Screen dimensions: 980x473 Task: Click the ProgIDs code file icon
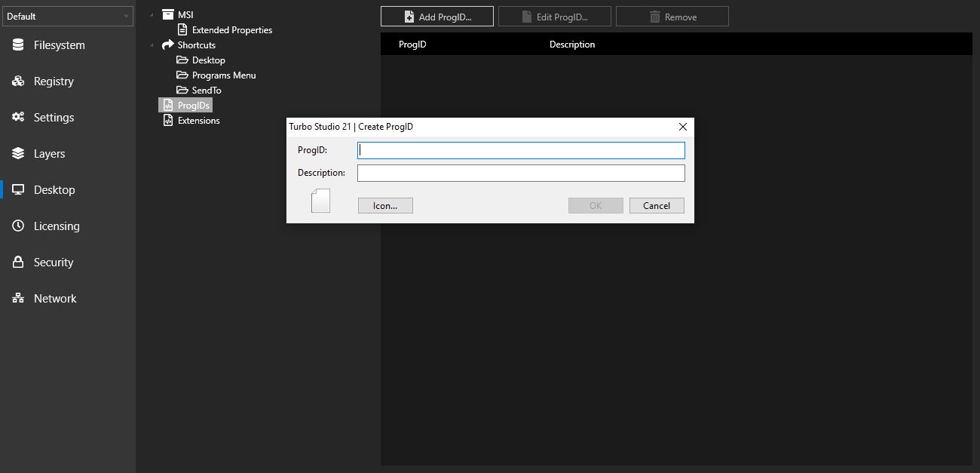[168, 106]
